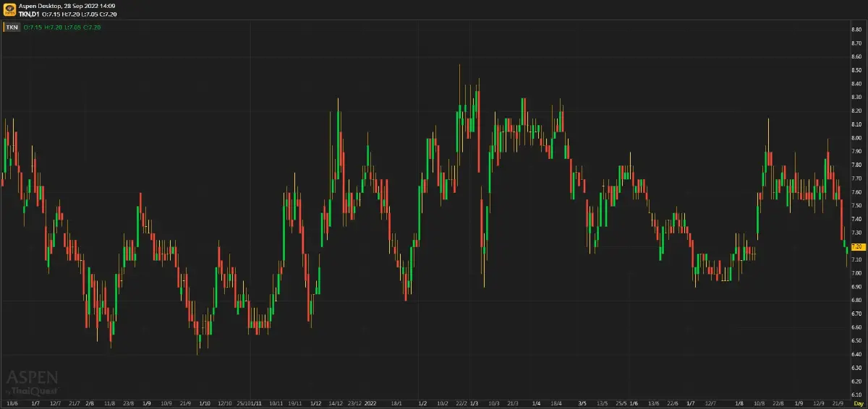The width and height of the screenshot is (868, 409).
Task: Click the 8.00 price level on axis
Action: coord(856,138)
